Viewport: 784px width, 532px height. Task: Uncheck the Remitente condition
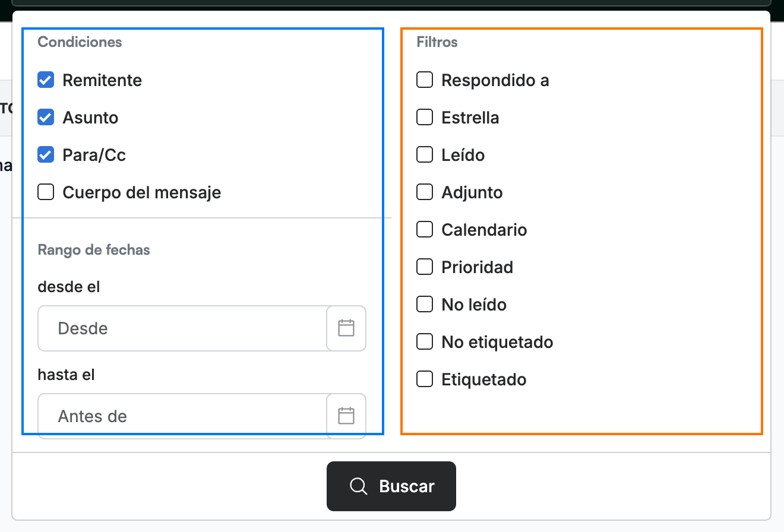click(x=46, y=80)
